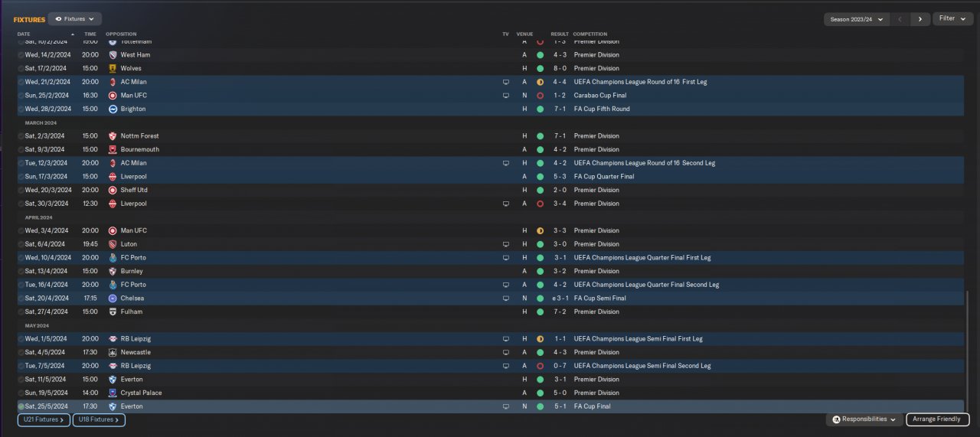
Task: Toggle the selection circle on Wed, 3/4/2024 row
Action: (x=21, y=231)
